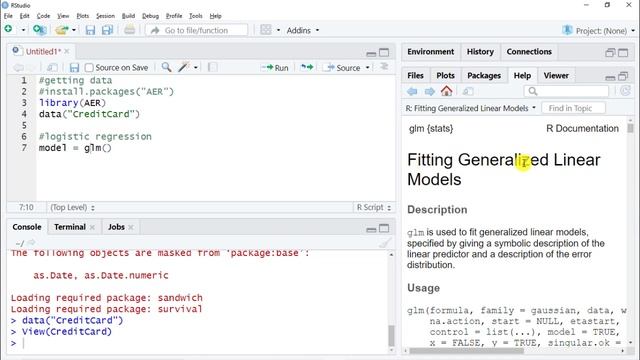Select the Jobs tab

(x=116, y=227)
